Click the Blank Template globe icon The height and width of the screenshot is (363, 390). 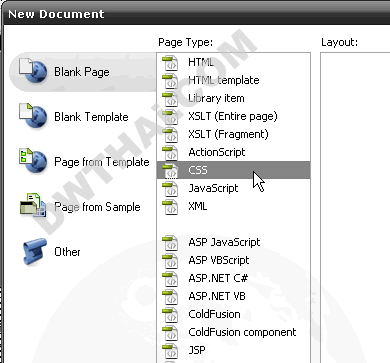pyautogui.click(x=33, y=115)
